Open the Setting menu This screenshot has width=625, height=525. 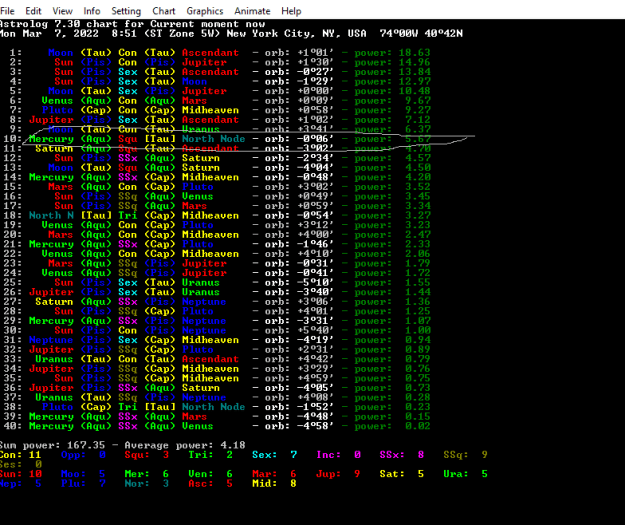(126, 11)
